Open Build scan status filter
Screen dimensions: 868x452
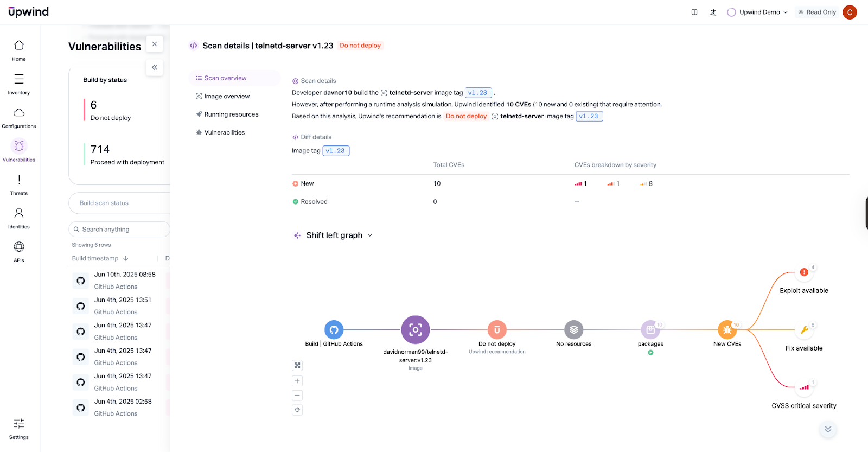tap(119, 203)
